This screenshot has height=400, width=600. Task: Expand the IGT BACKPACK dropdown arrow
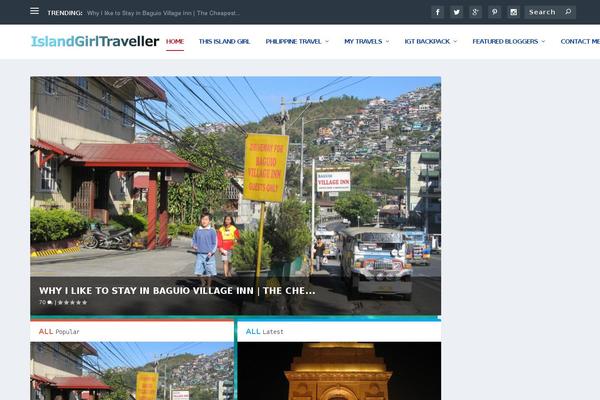(455, 41)
